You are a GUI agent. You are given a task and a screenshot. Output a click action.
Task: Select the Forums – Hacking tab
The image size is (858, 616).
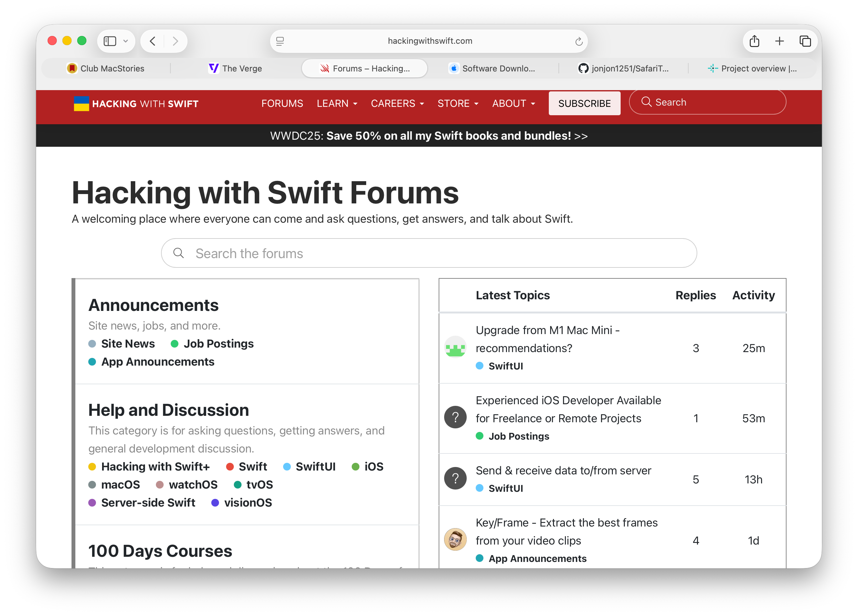tap(365, 69)
